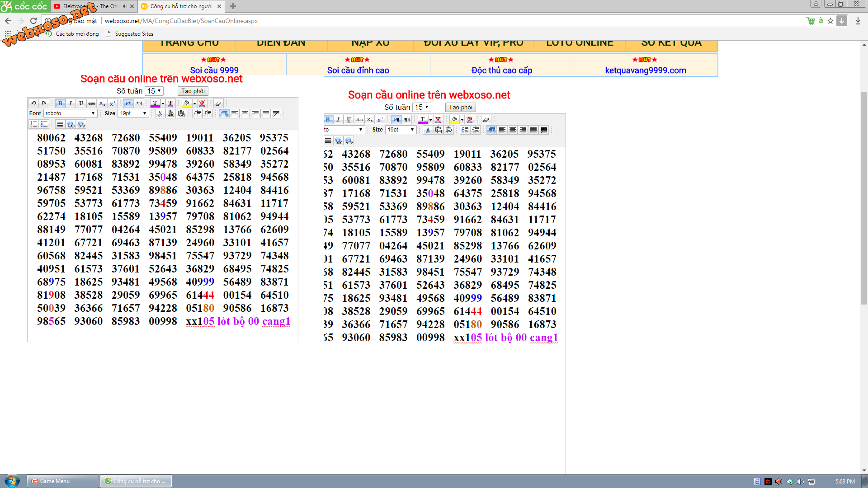Toggle Italic in the right editor
Screen dimensions: 868x488
click(x=338, y=120)
